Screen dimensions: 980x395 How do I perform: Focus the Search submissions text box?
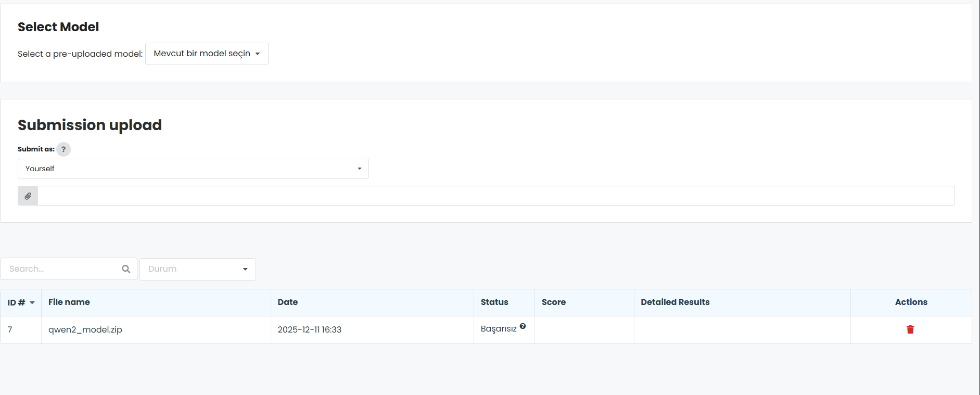61,269
